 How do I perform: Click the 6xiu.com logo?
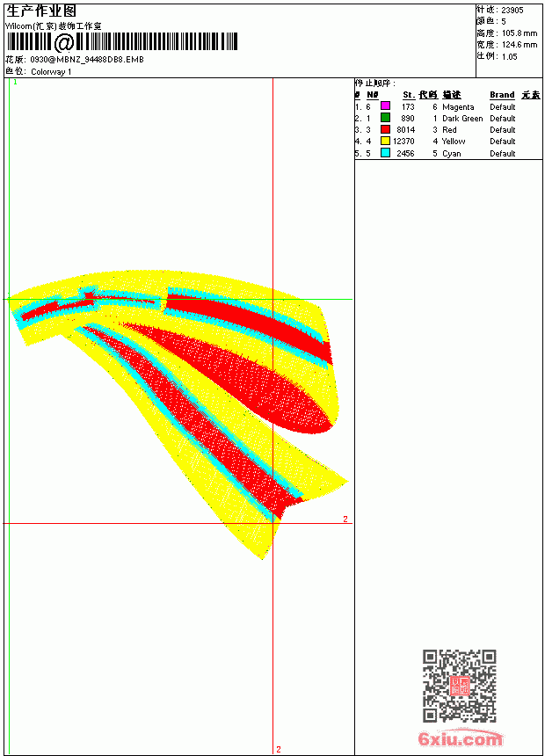point(460,738)
